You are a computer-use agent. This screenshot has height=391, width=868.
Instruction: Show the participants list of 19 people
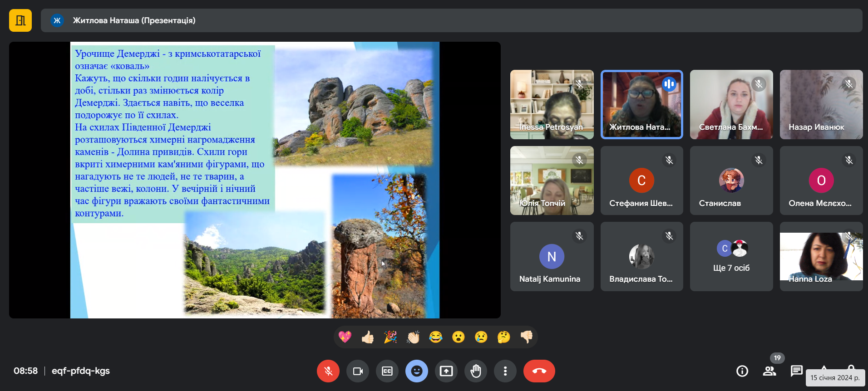point(769,371)
